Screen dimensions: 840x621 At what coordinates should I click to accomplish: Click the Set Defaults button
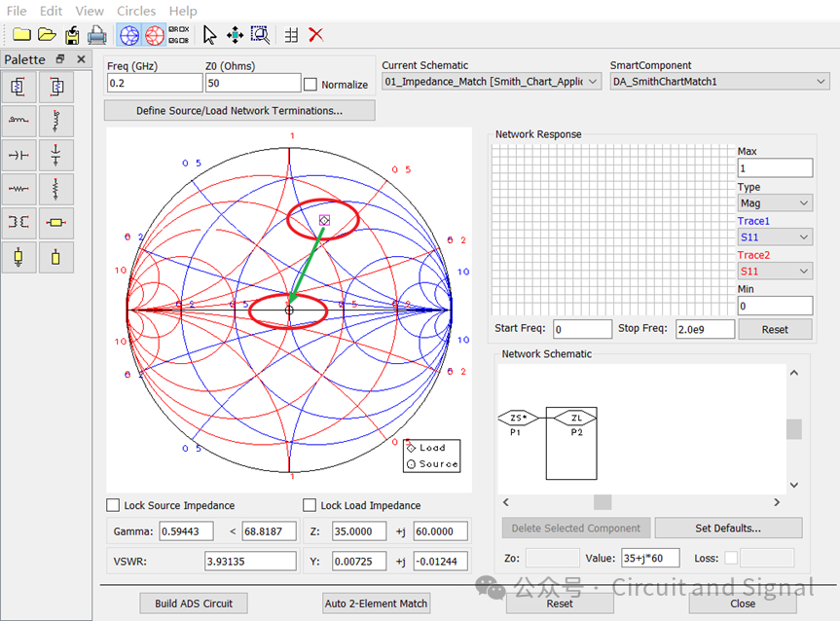[728, 528]
